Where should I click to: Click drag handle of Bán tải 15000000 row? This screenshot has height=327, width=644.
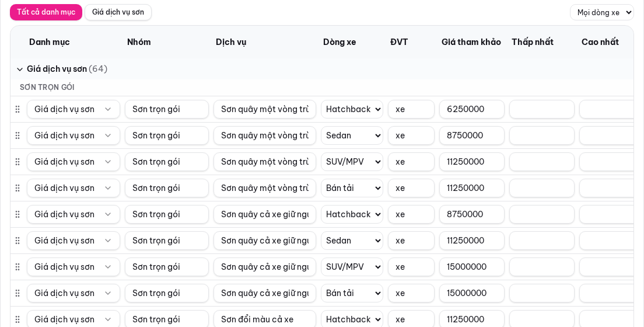[x=17, y=293]
